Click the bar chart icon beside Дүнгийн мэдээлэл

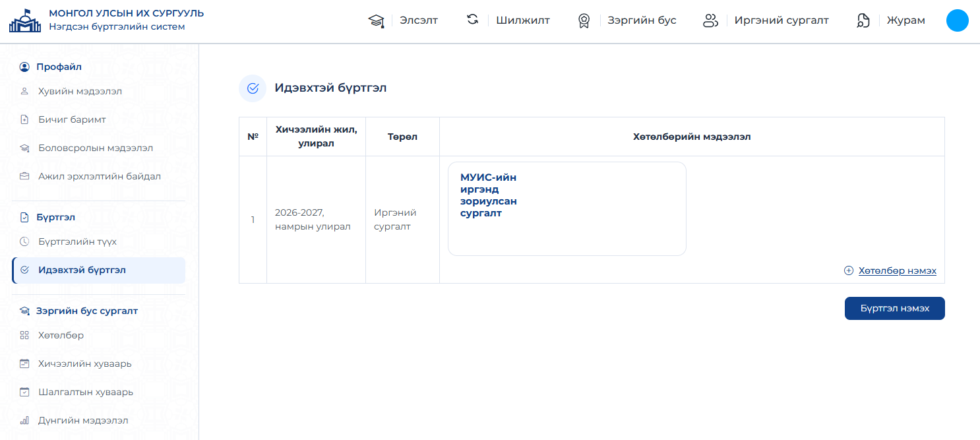(x=24, y=421)
